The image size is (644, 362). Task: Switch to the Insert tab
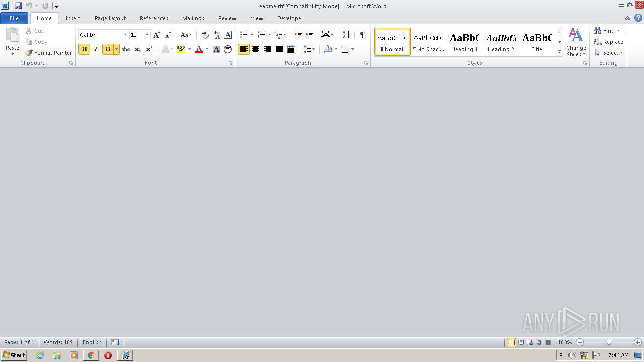click(x=73, y=18)
